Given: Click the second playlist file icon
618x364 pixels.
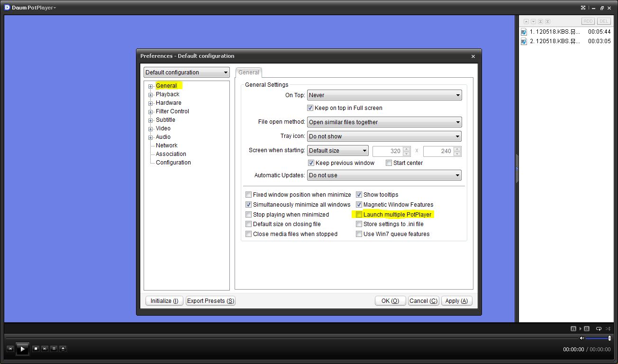Looking at the screenshot, I should click(x=524, y=41).
